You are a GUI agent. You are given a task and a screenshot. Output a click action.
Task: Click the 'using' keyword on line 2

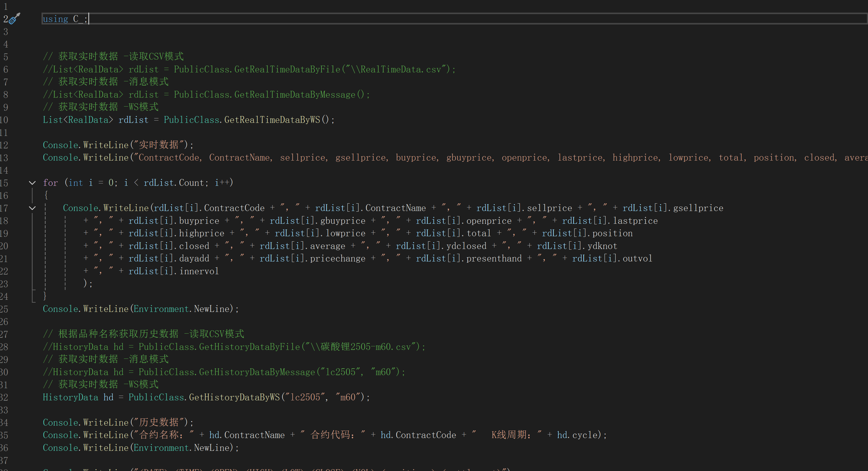55,19
